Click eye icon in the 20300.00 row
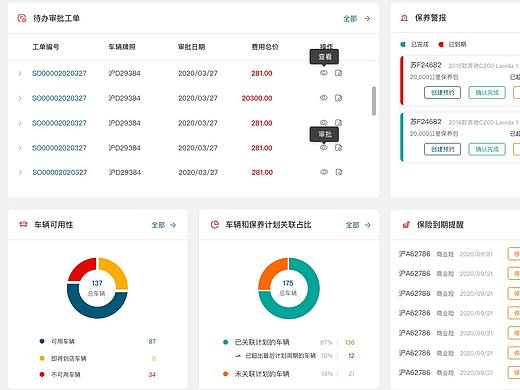Viewport: 520px width, 390px height. coord(324,98)
